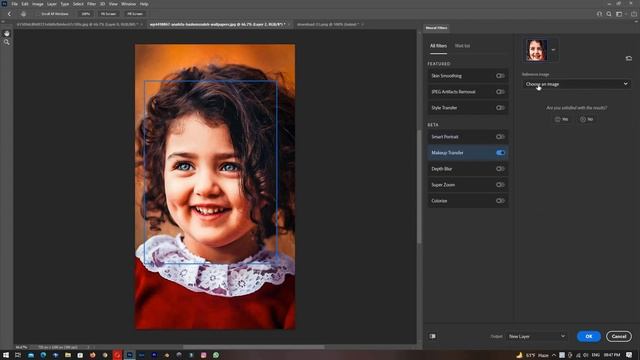The height and width of the screenshot is (360, 640).
Task: Open the Mail app from taskbar
Action: point(31,355)
